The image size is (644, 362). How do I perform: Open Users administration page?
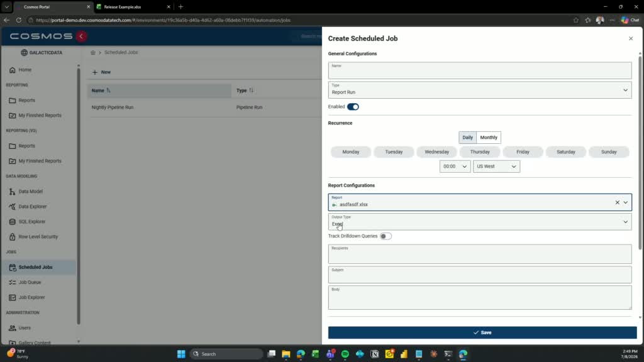(x=25, y=328)
